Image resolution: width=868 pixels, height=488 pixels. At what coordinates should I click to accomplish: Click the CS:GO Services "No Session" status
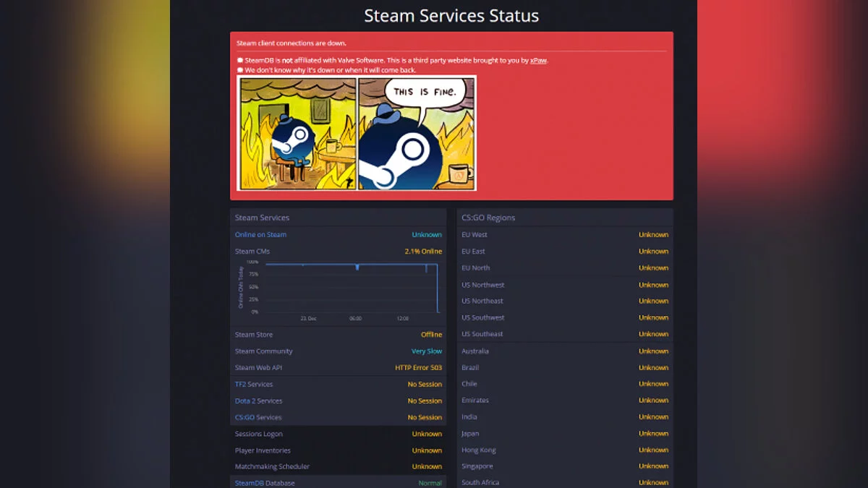point(425,417)
